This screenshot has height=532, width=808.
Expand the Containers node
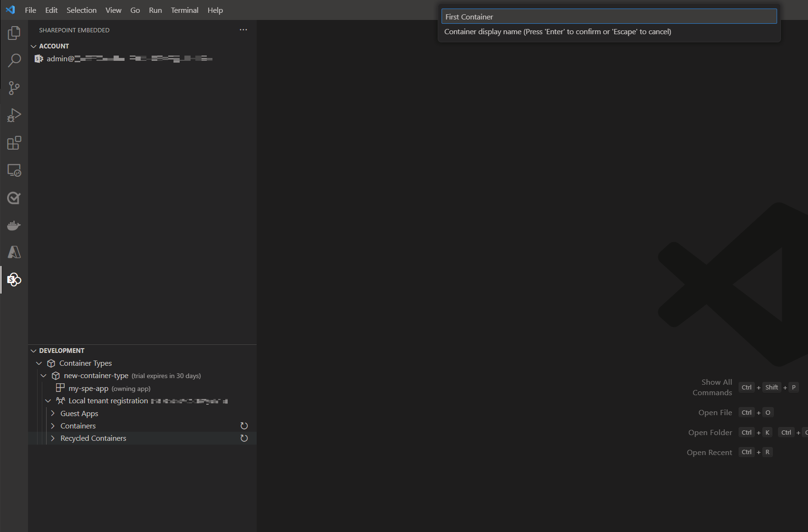click(x=53, y=426)
